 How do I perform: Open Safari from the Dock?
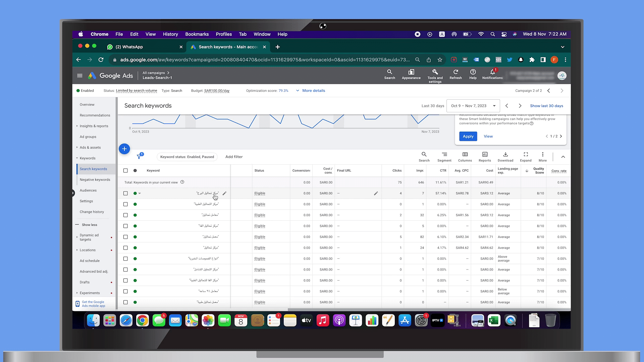click(x=126, y=320)
